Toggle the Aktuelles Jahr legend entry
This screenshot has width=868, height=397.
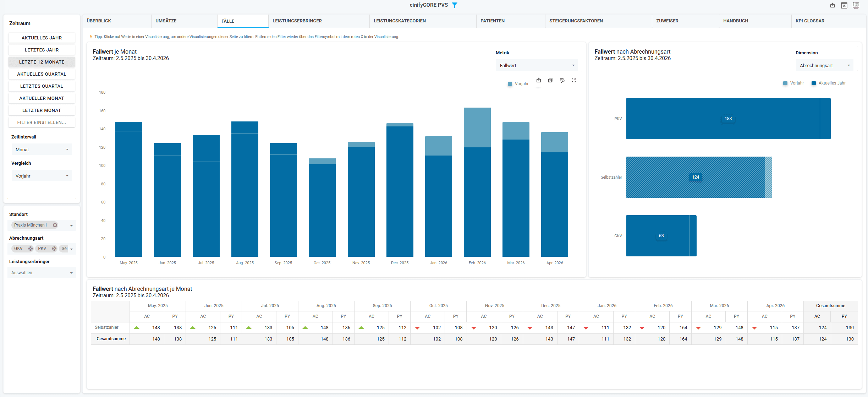point(829,83)
